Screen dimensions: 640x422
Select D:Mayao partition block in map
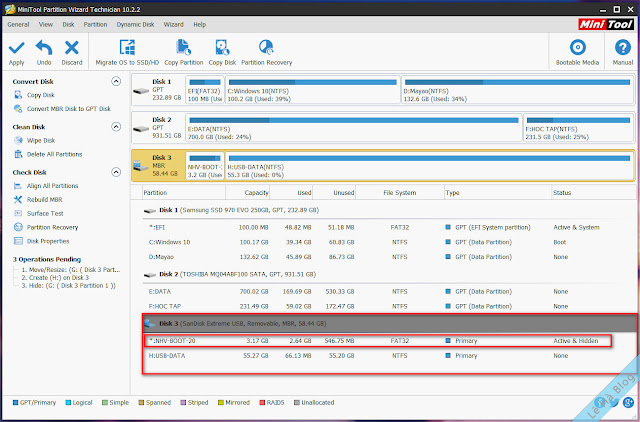pos(518,89)
